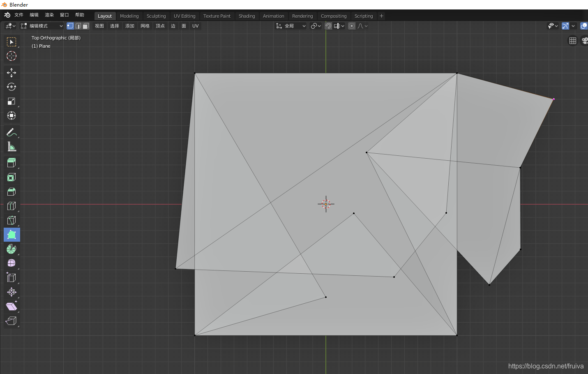Screen dimensions: 588x374
Task: Select the Scale tool
Action: point(12,101)
